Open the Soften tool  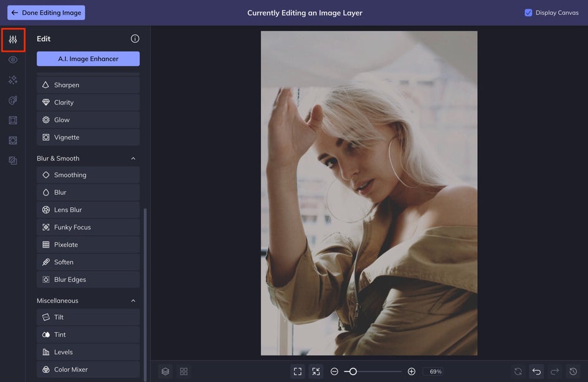pos(88,262)
